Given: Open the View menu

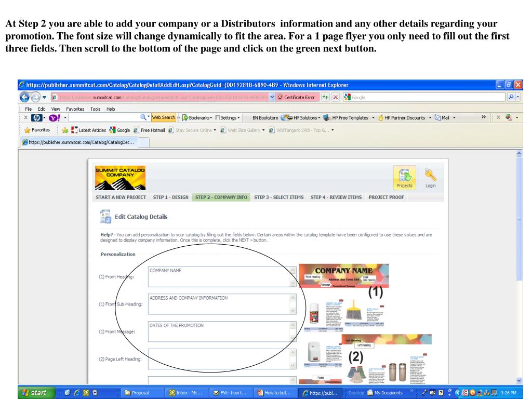Looking at the screenshot, I should tap(55, 109).
